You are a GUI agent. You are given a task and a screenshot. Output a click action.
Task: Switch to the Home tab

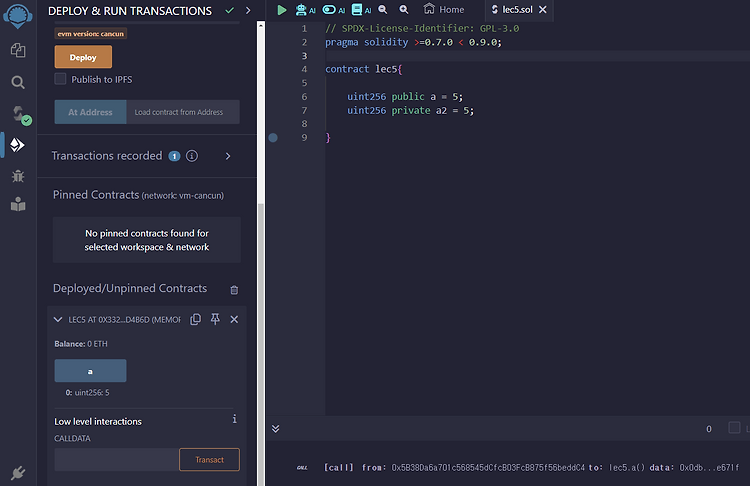(444, 10)
